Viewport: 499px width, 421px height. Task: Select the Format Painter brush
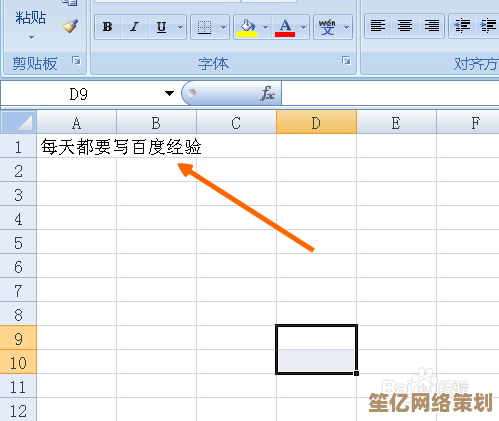point(70,26)
